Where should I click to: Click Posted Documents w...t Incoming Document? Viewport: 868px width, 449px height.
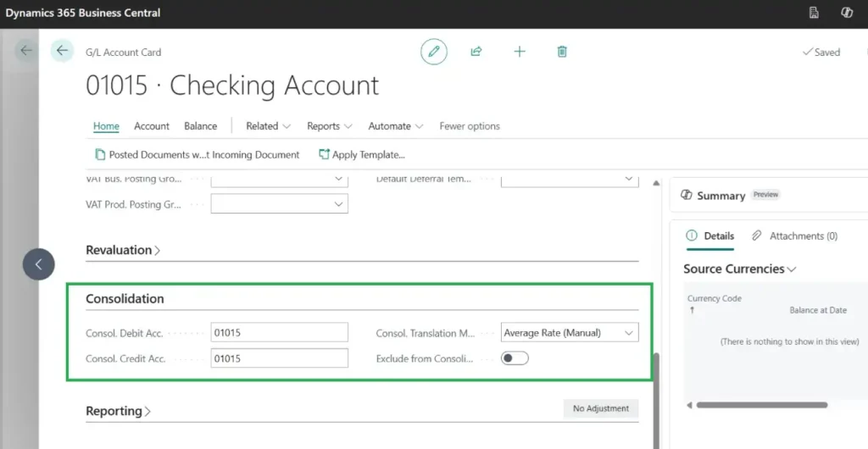pyautogui.click(x=198, y=155)
